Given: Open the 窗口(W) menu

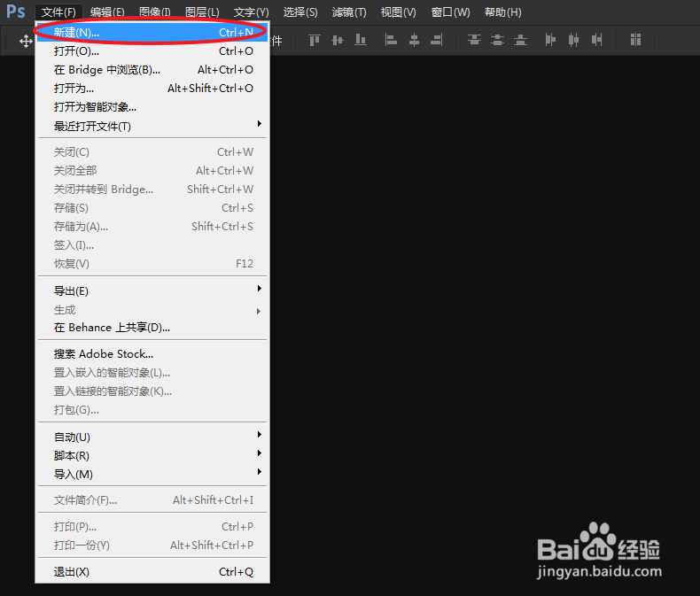Looking at the screenshot, I should [x=450, y=12].
